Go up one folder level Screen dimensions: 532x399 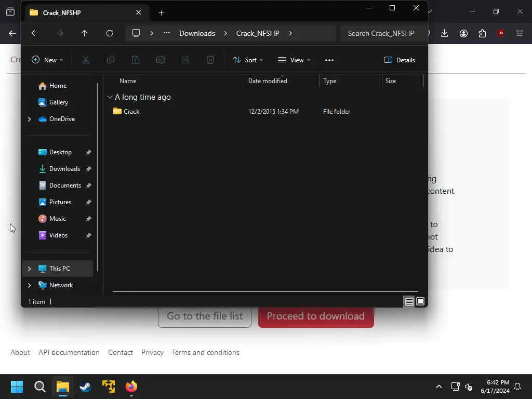[85, 33]
